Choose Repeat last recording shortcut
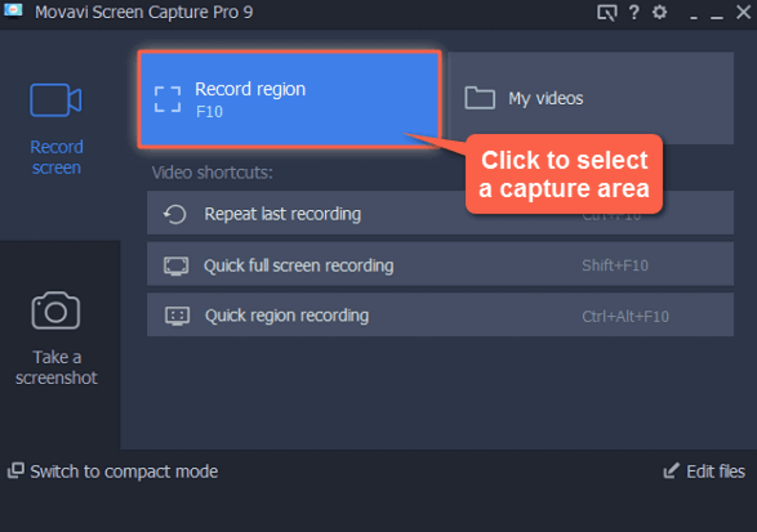The width and height of the screenshot is (757, 532). point(440,213)
